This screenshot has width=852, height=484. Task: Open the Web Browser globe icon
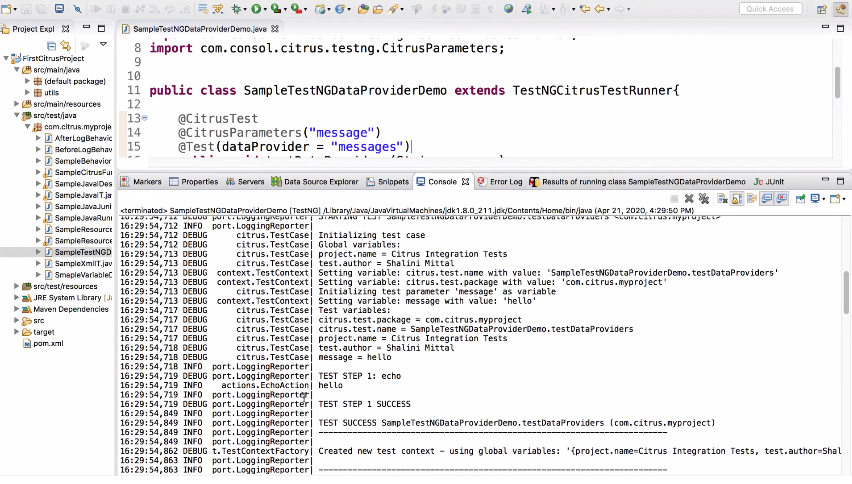[509, 9]
